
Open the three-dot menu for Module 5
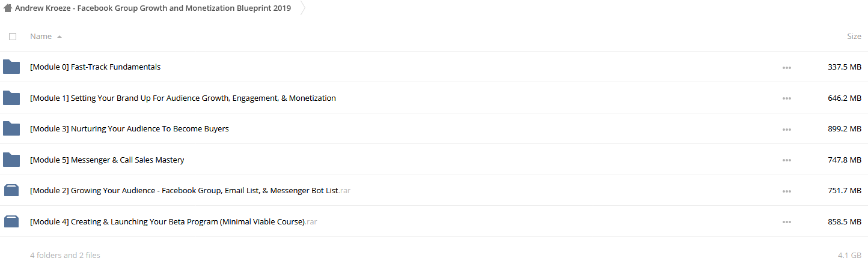(787, 160)
